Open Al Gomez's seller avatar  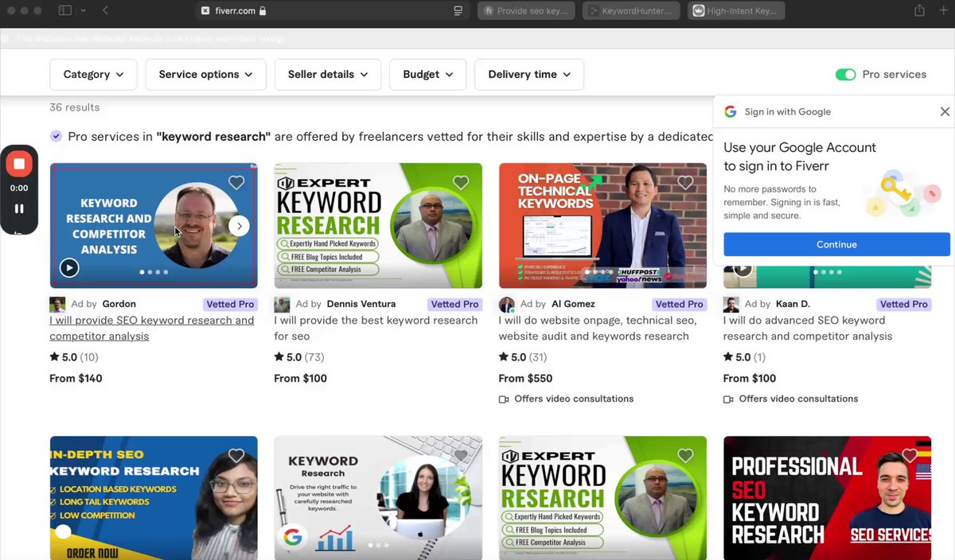click(506, 305)
